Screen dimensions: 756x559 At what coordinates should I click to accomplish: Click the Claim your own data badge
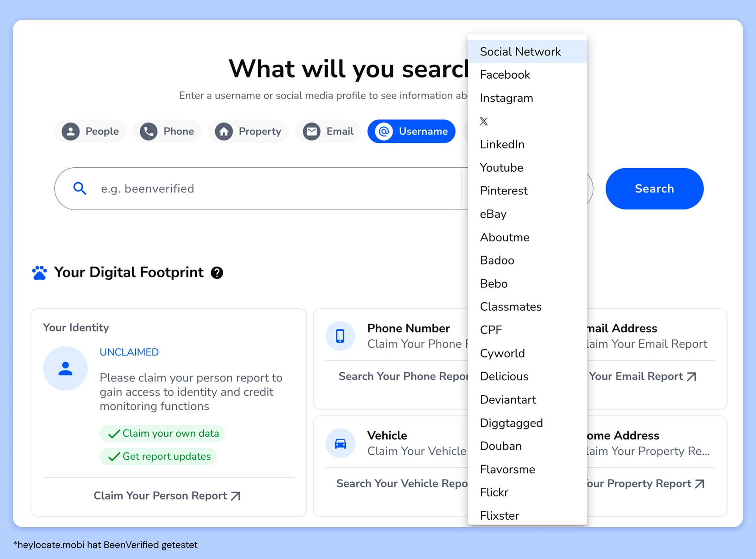tap(162, 433)
